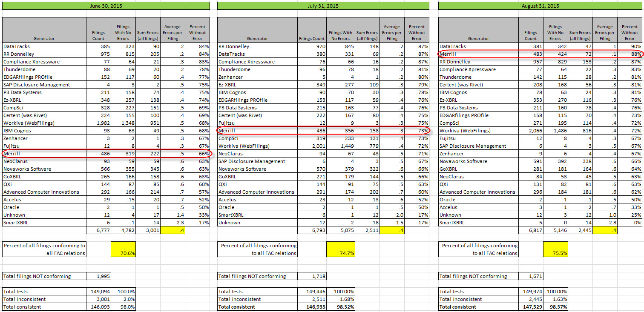Click SAP Disclosure Management in June 30 table
The width and height of the screenshot is (644, 312).
[36, 85]
